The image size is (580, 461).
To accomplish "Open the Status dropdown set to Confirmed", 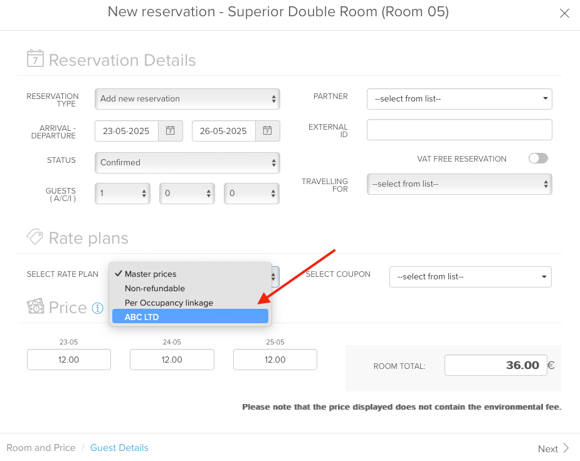I will 187,163.
